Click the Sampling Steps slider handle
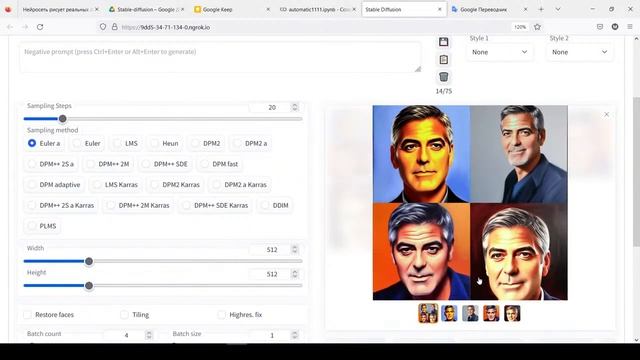Viewport: 640px width, 360px height. coord(62,119)
